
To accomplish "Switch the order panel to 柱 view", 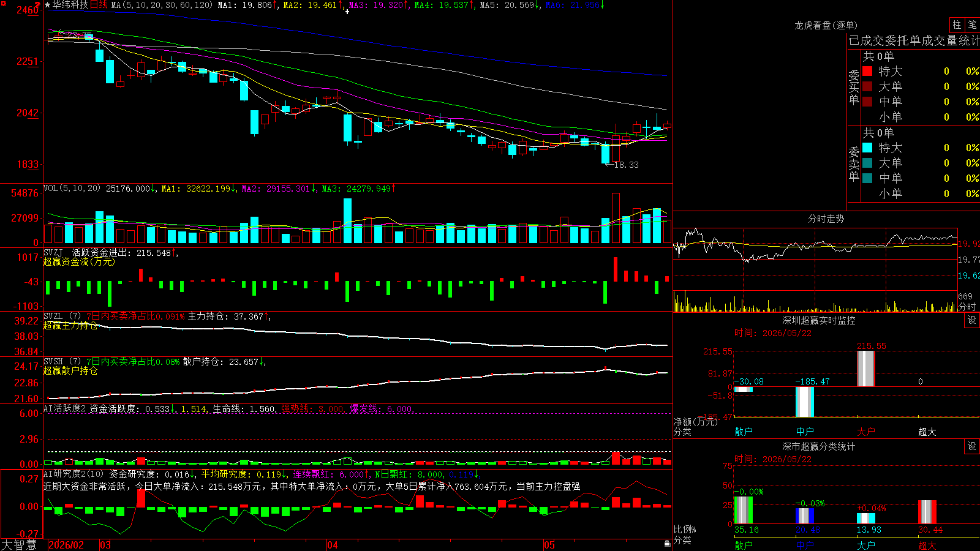I will tap(957, 24).
